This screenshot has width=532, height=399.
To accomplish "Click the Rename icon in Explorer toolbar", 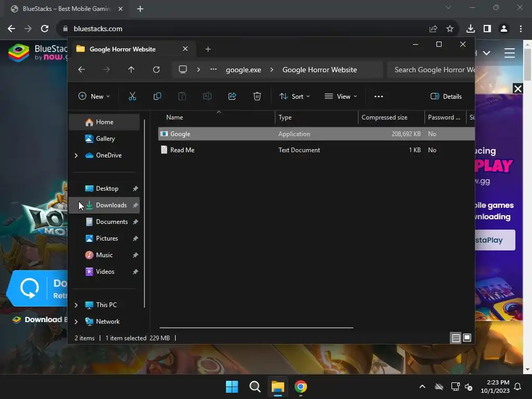I will (207, 96).
